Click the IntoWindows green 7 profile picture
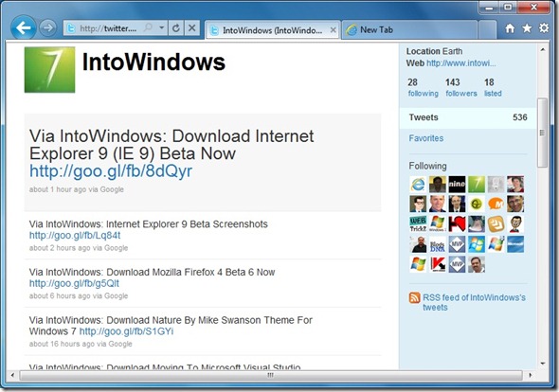 49,69
